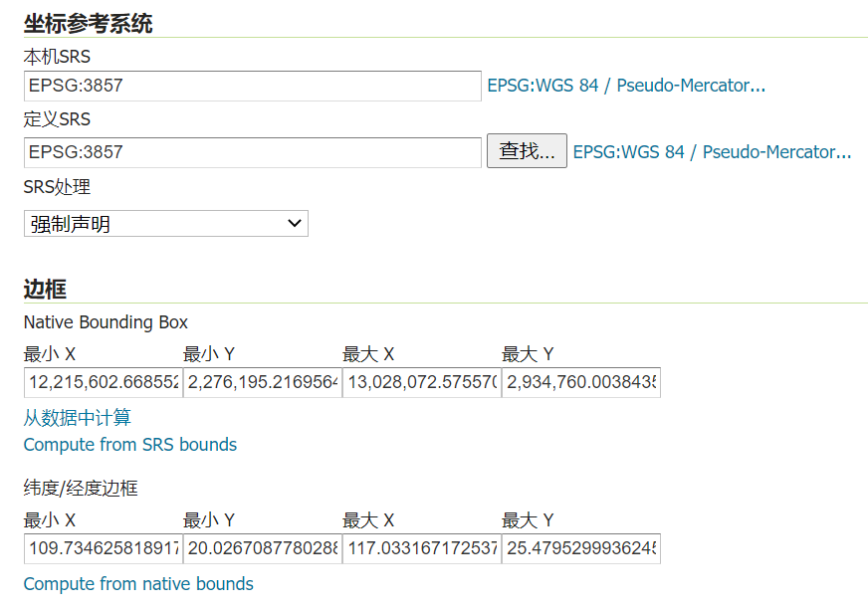Click the 纬度/经度边框 最小X field
The image size is (868, 610).
click(100, 548)
